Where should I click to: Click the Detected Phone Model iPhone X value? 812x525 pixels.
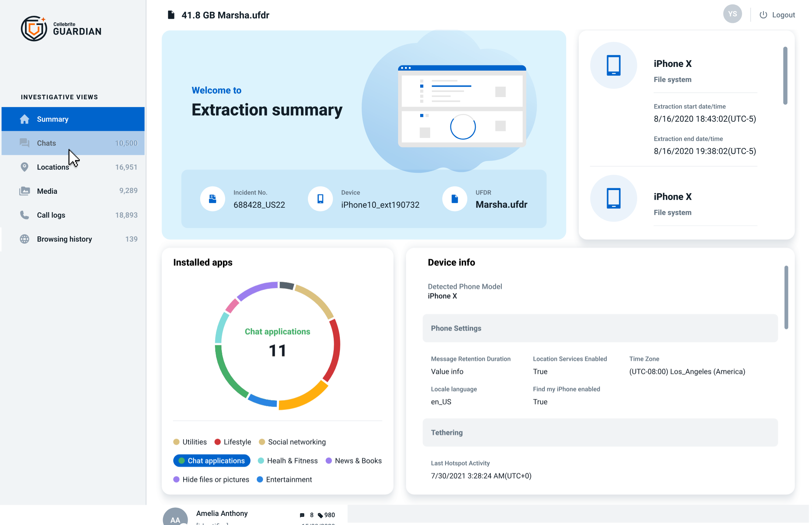click(x=442, y=296)
